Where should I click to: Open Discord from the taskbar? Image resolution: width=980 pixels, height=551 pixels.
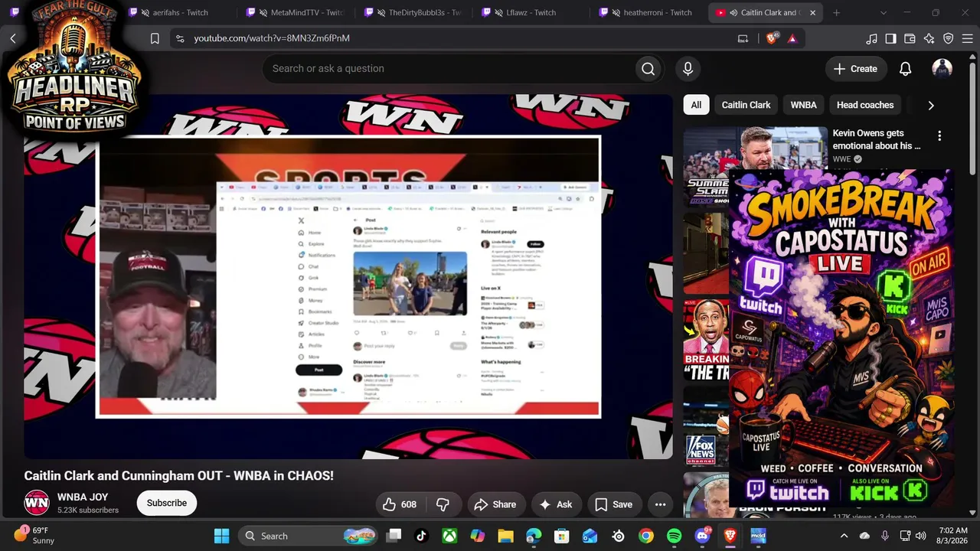(x=702, y=536)
